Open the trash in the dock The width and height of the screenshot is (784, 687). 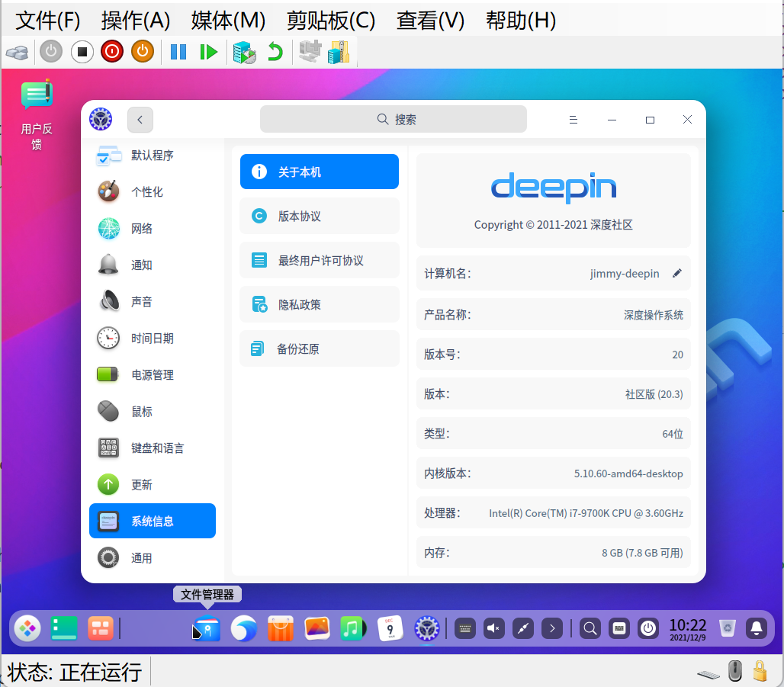[727, 628]
